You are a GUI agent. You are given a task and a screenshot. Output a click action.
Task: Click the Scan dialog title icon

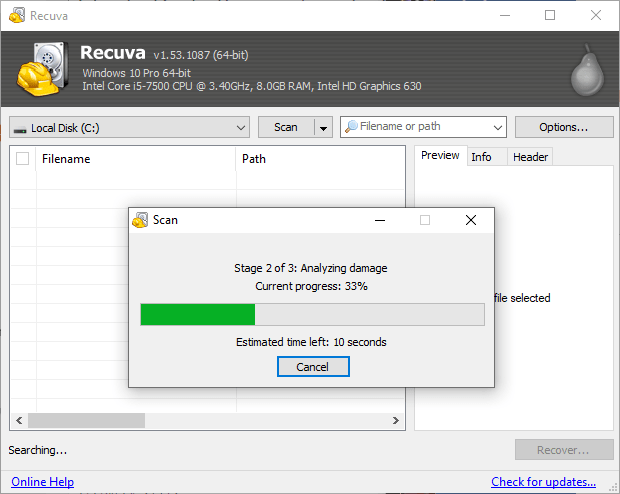[x=140, y=220]
